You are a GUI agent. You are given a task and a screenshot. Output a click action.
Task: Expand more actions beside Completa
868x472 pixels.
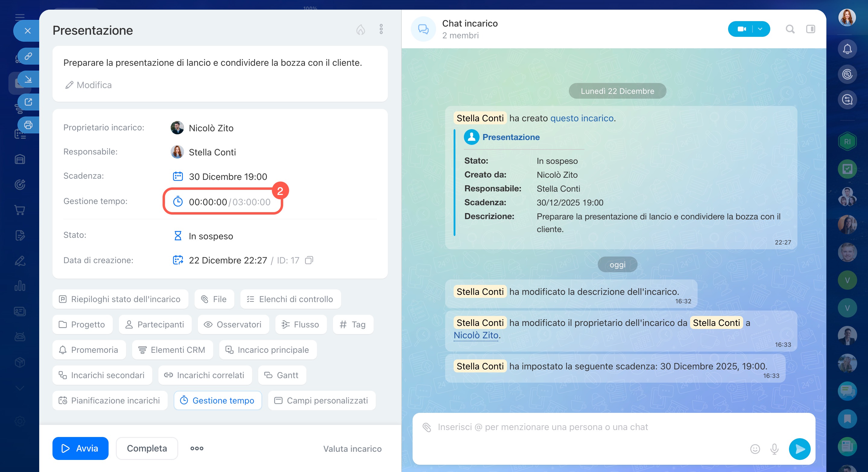click(x=197, y=448)
